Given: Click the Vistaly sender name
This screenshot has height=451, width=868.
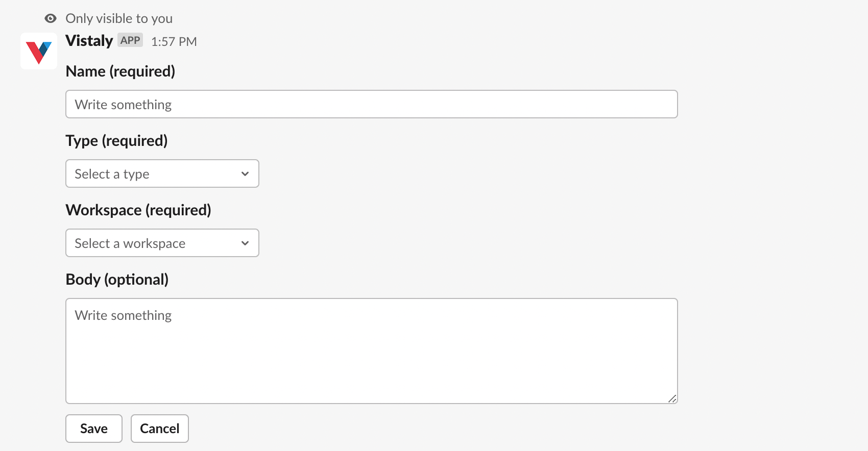Looking at the screenshot, I should (89, 41).
